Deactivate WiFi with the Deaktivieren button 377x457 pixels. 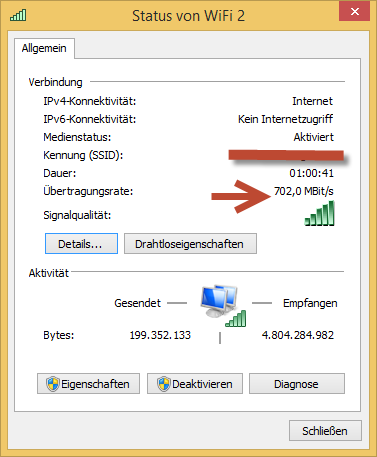click(195, 384)
